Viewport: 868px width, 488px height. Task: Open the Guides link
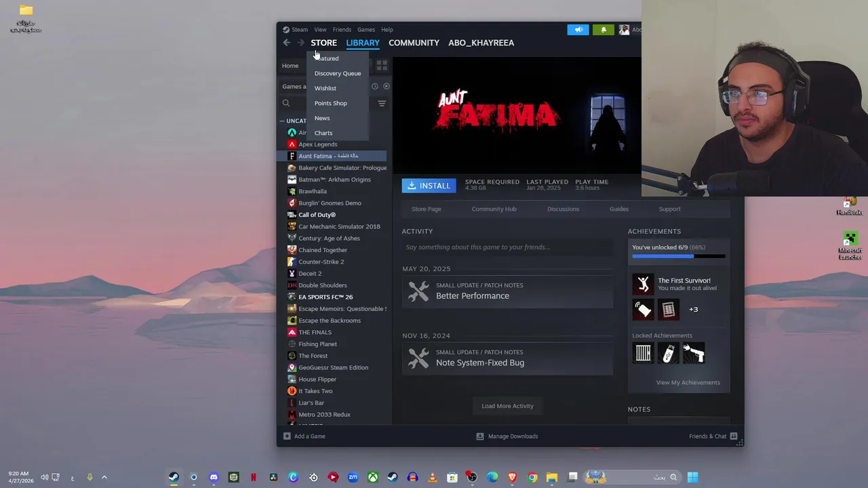click(618, 209)
